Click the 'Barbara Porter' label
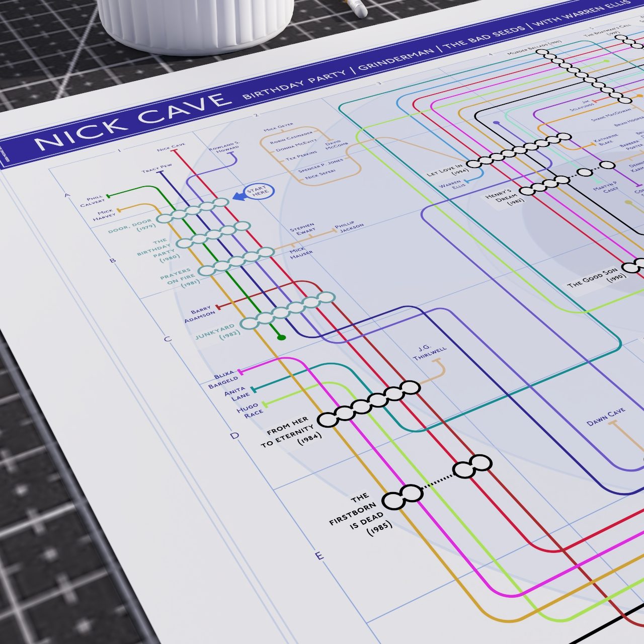Viewport: 644px width, 644px height. (x=630, y=146)
